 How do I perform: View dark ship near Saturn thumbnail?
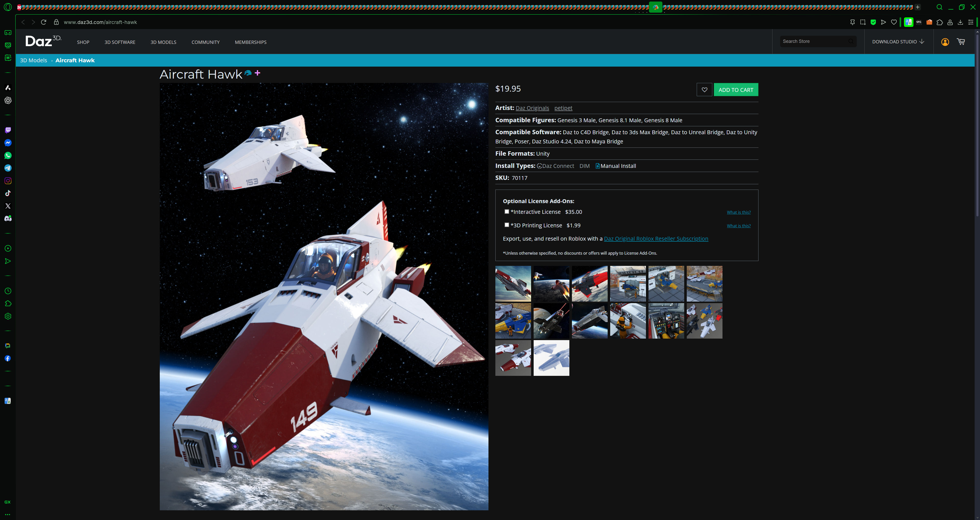pos(551,321)
